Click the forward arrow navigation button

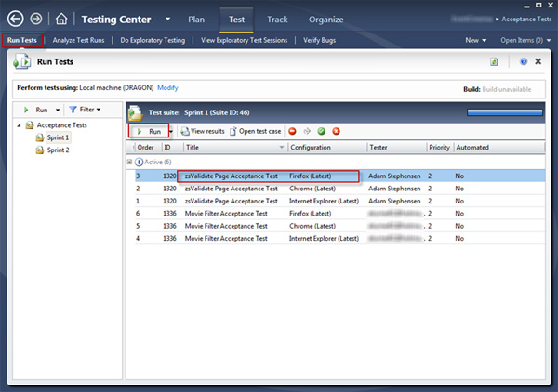click(x=35, y=19)
